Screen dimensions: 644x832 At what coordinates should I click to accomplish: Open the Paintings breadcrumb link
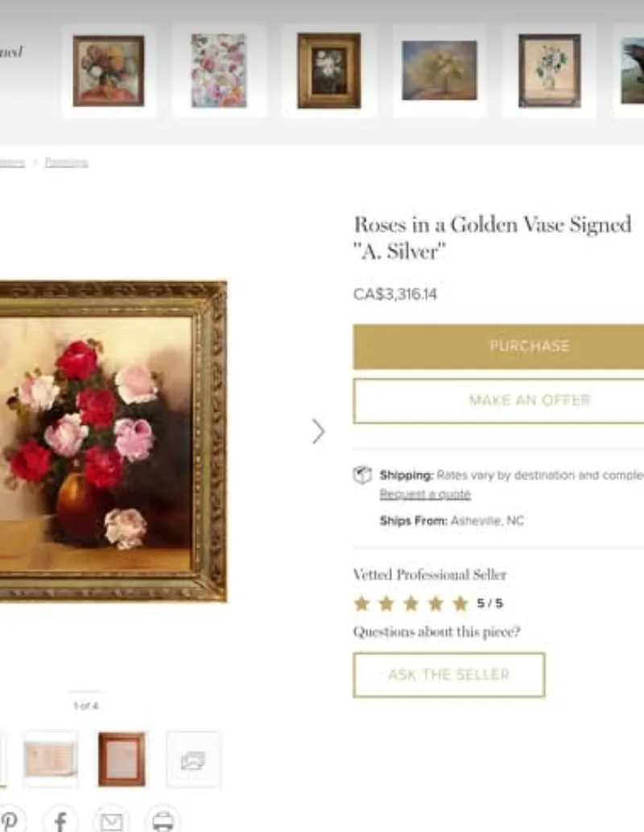66,163
